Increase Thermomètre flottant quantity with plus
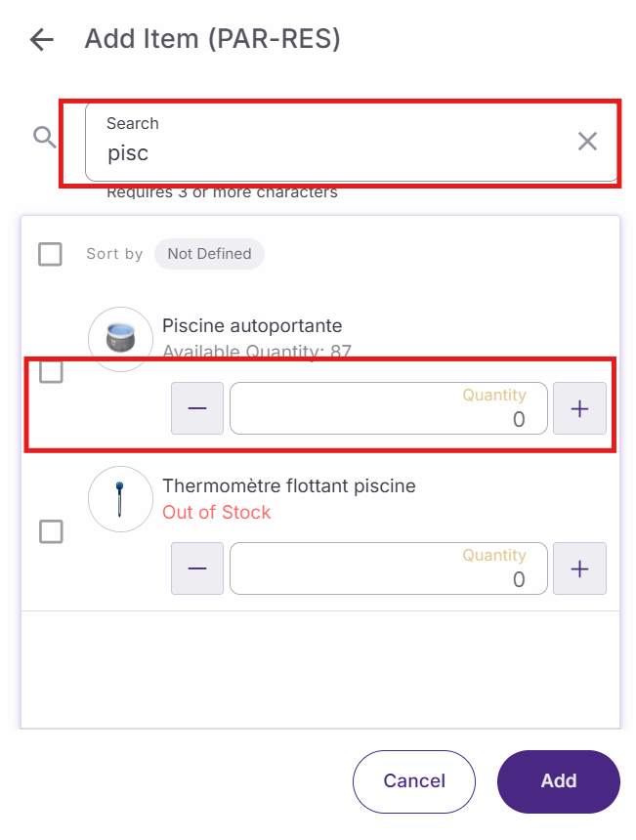The image size is (636, 840). [579, 568]
